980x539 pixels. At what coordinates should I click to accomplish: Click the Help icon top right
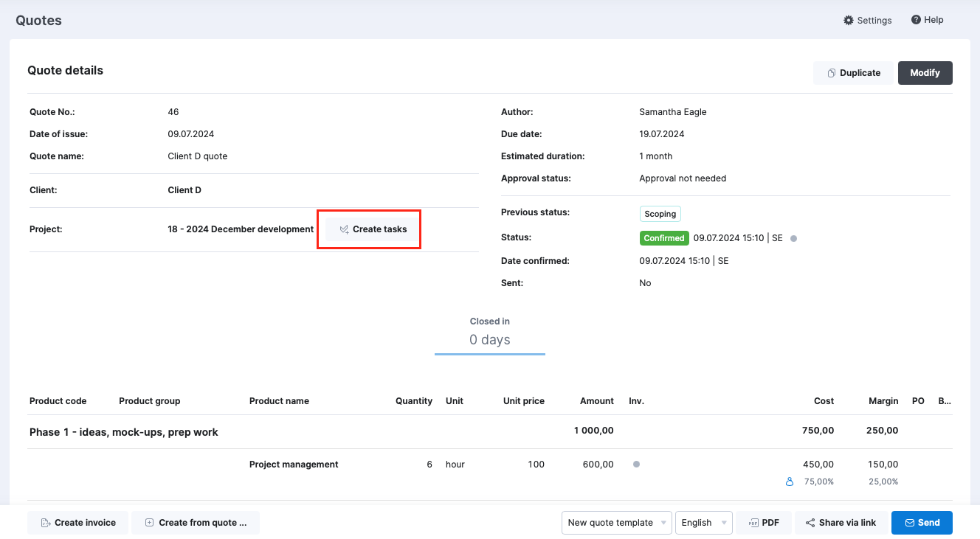(x=915, y=20)
